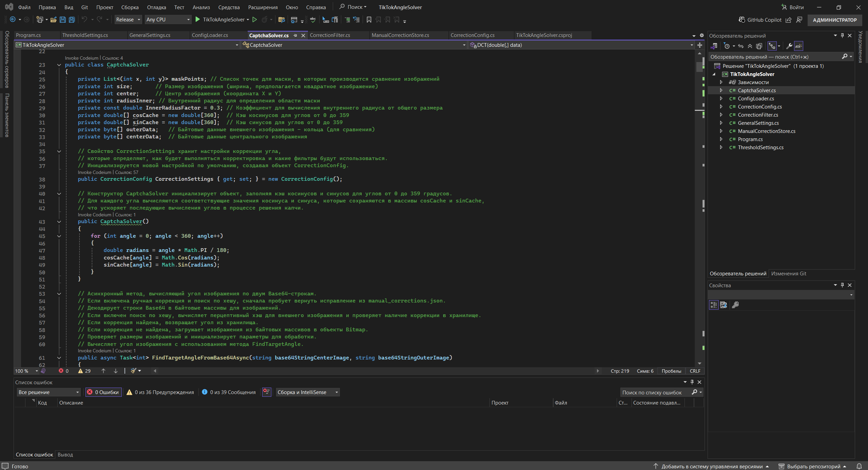Click the Войти sign-in button
This screenshot has height=470, width=868.
click(792, 7)
